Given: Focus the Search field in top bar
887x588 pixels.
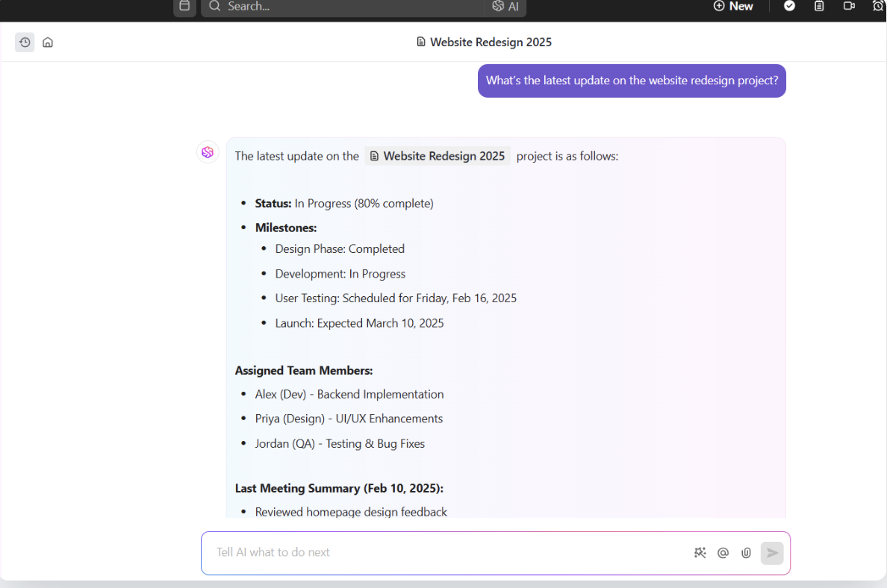Looking at the screenshot, I should (x=342, y=6).
